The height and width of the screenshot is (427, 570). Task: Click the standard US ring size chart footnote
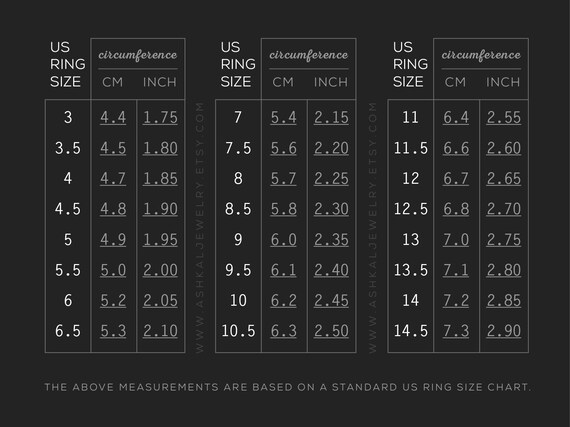pyautogui.click(x=288, y=387)
